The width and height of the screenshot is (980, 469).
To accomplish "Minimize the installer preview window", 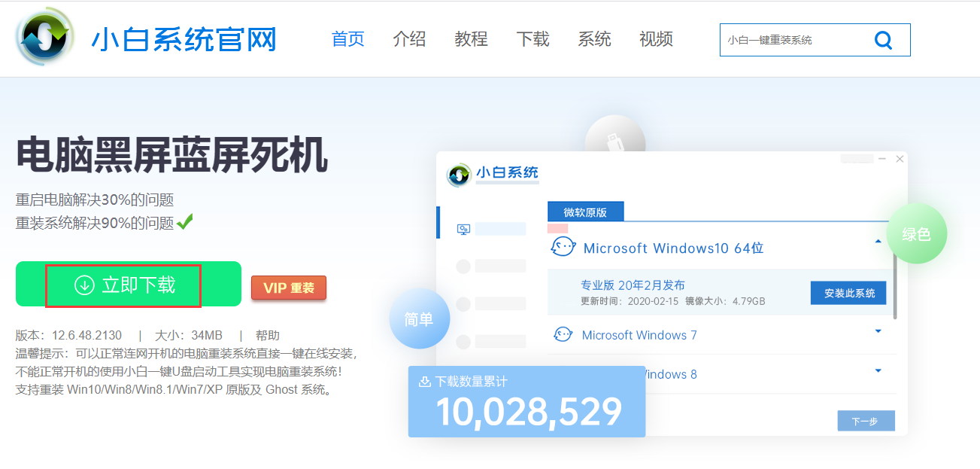I will tap(882, 160).
